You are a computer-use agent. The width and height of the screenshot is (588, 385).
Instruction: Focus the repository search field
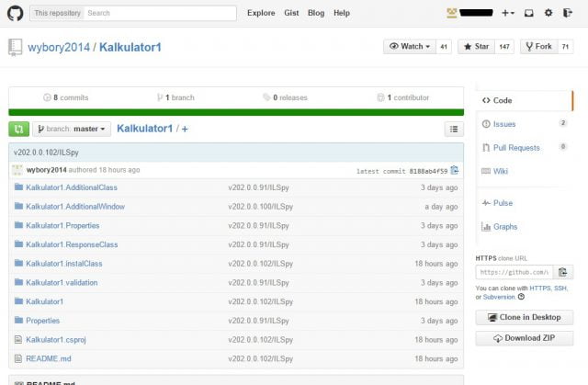[161, 13]
